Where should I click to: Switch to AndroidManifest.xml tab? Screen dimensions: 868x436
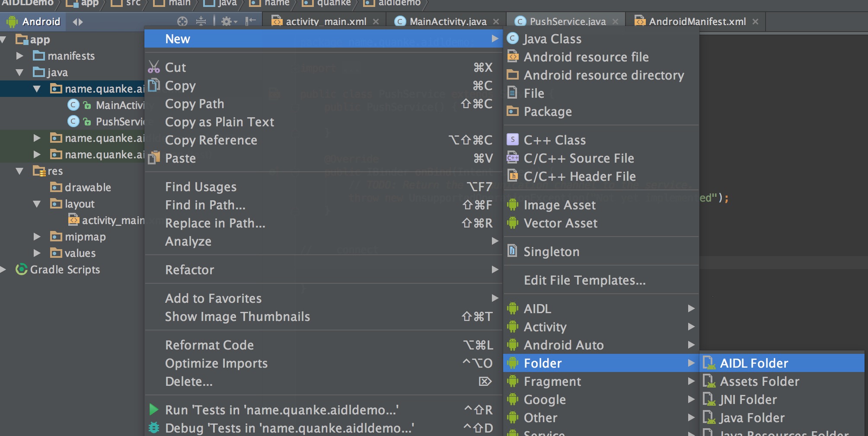pyautogui.click(x=697, y=22)
